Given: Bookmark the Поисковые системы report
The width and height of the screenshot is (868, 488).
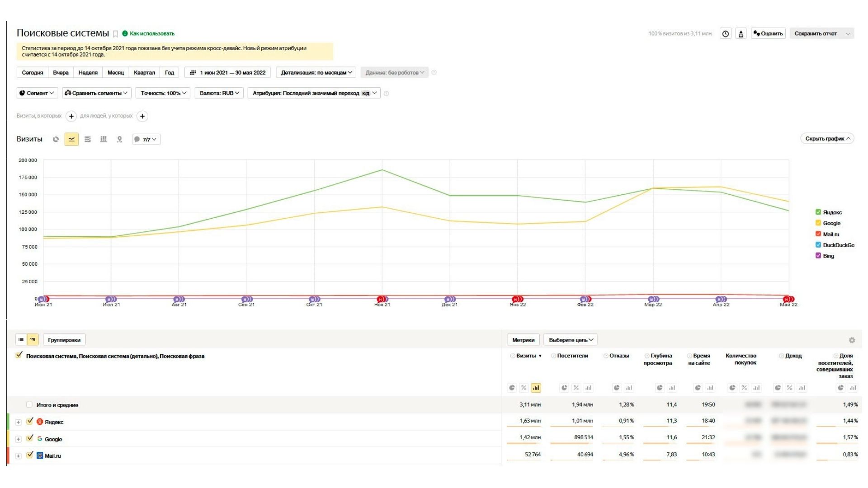Looking at the screenshot, I should 116,34.
